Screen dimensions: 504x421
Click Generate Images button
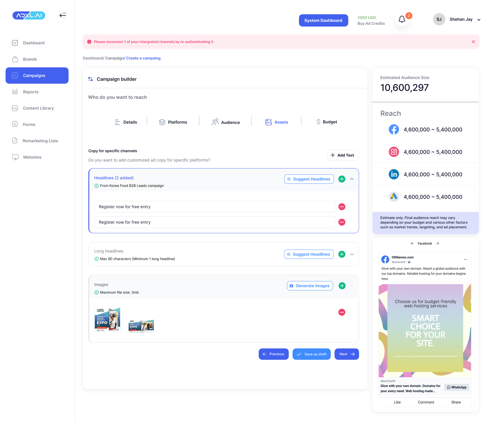click(x=310, y=285)
